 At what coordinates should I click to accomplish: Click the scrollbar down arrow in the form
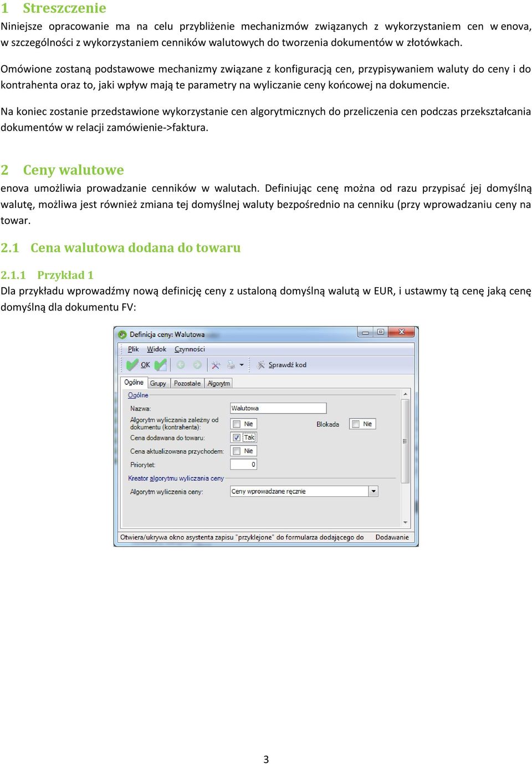click(x=405, y=522)
